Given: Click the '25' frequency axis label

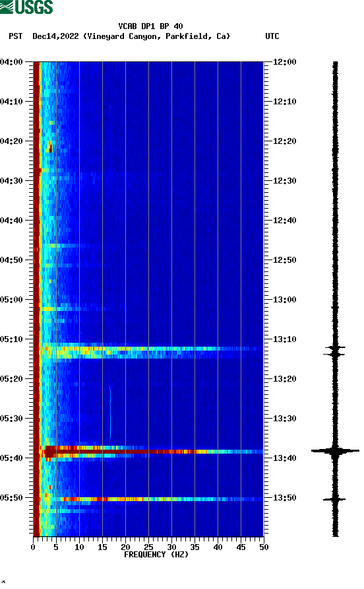Looking at the screenshot, I should coord(148,547).
